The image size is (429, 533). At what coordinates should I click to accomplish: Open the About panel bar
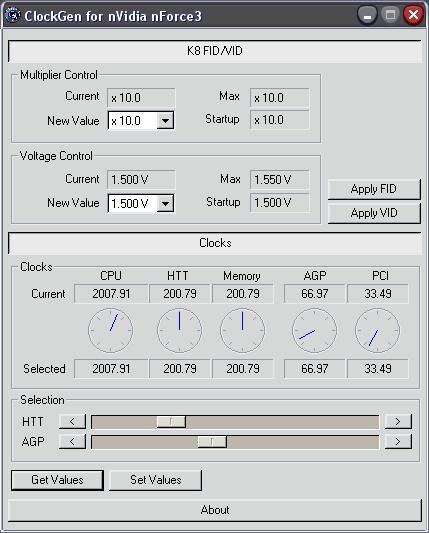(x=214, y=510)
